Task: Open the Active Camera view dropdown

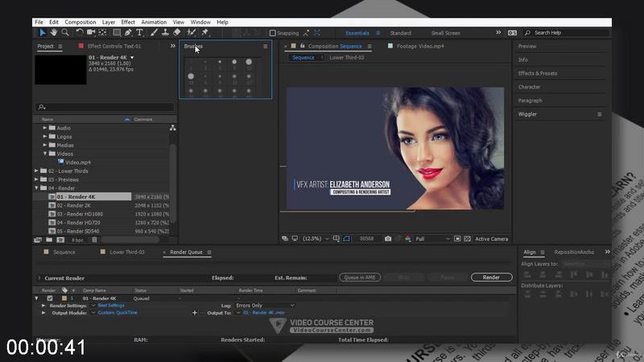Action: coord(492,238)
